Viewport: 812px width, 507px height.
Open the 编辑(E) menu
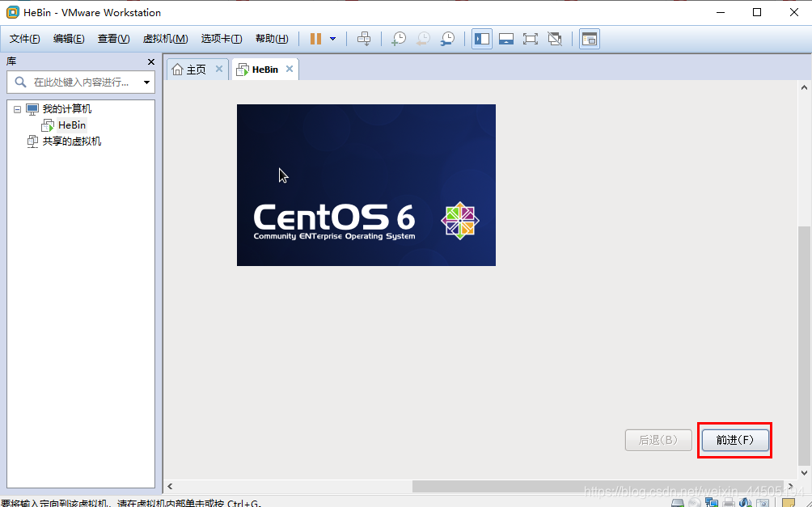pos(69,39)
